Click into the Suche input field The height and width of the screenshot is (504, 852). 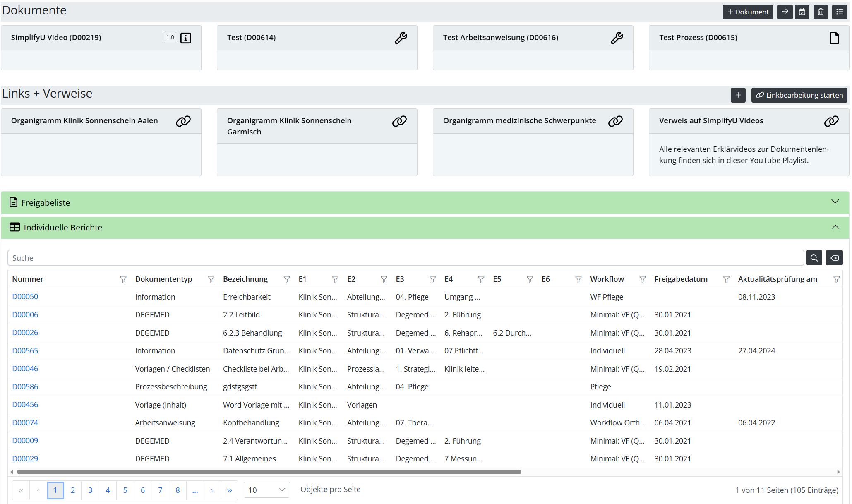(x=406, y=258)
